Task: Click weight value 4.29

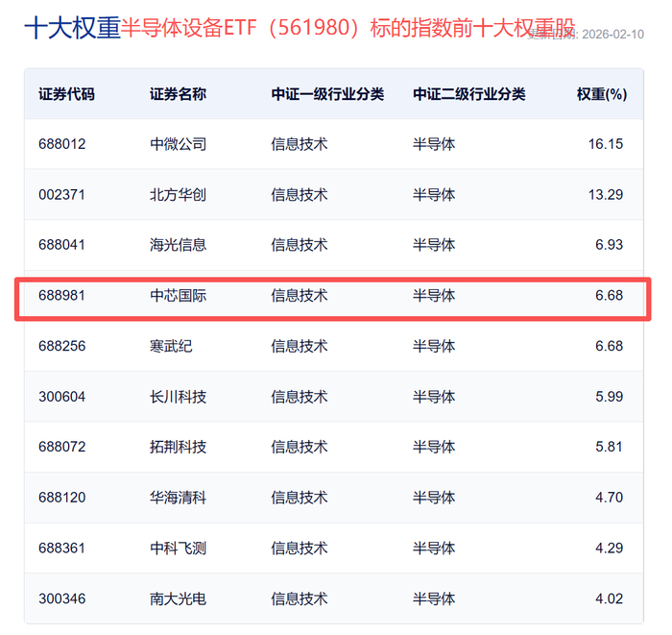Action: click(609, 548)
